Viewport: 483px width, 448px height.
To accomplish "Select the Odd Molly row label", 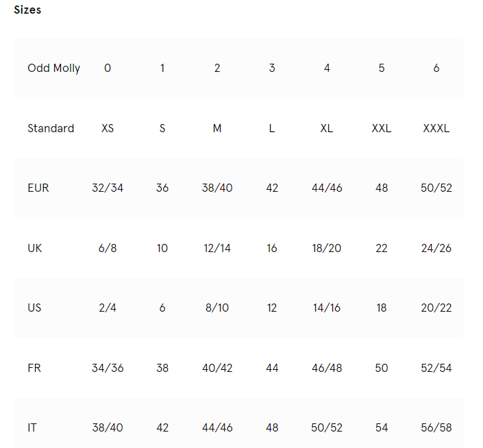I will pos(54,68).
